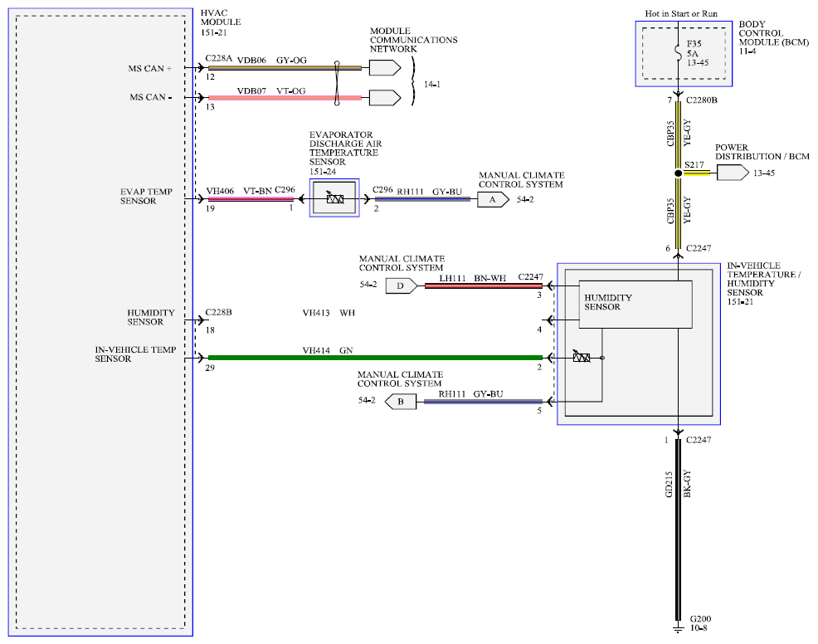The height and width of the screenshot is (644, 818).
Task: Select the GY-OG wire color code
Action: tap(292, 60)
